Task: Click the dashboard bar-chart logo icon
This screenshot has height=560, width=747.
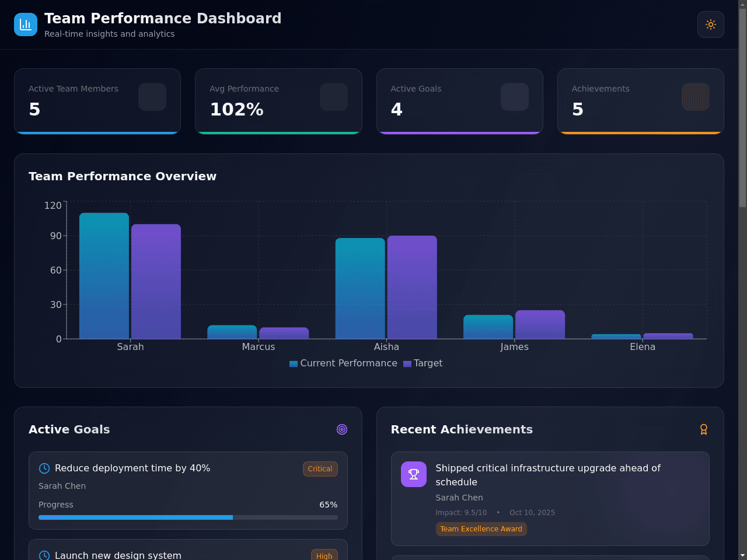Action: (26, 24)
